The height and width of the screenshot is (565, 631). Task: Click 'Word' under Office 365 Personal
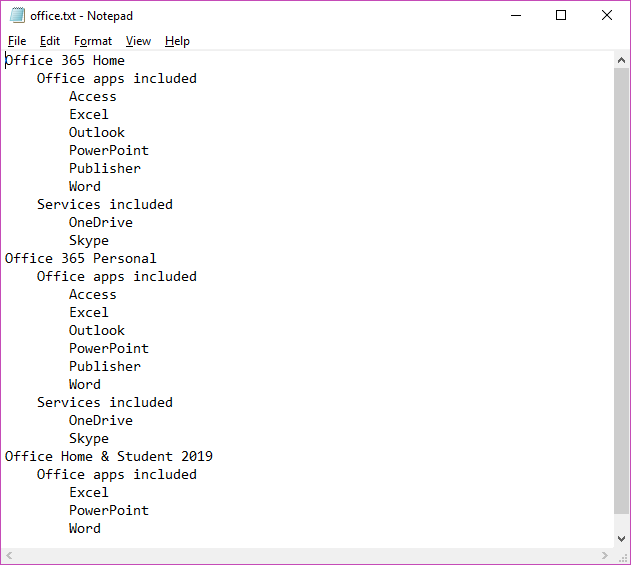(85, 384)
